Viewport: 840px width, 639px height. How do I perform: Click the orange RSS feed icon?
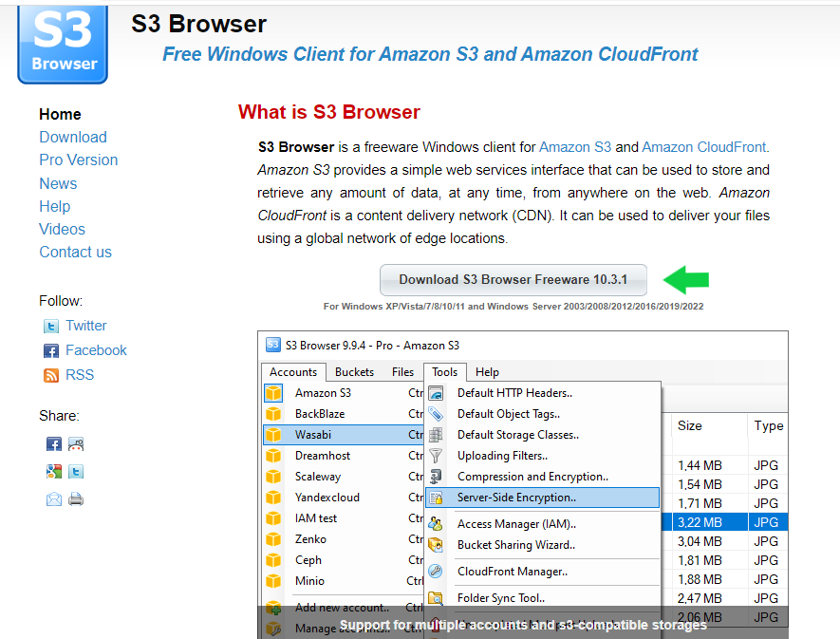[x=51, y=375]
